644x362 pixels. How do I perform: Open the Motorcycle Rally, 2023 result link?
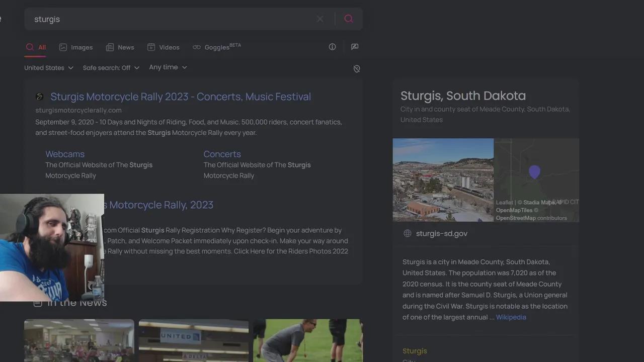[x=159, y=205]
